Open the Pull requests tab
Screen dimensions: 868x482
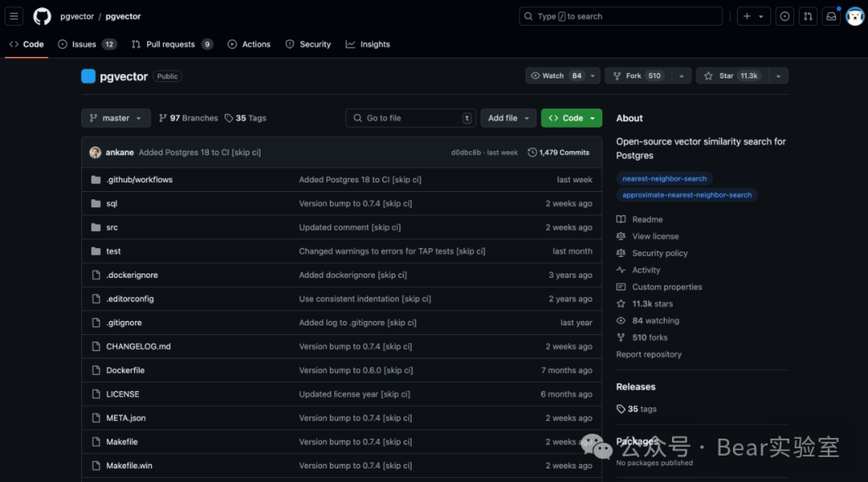point(172,44)
